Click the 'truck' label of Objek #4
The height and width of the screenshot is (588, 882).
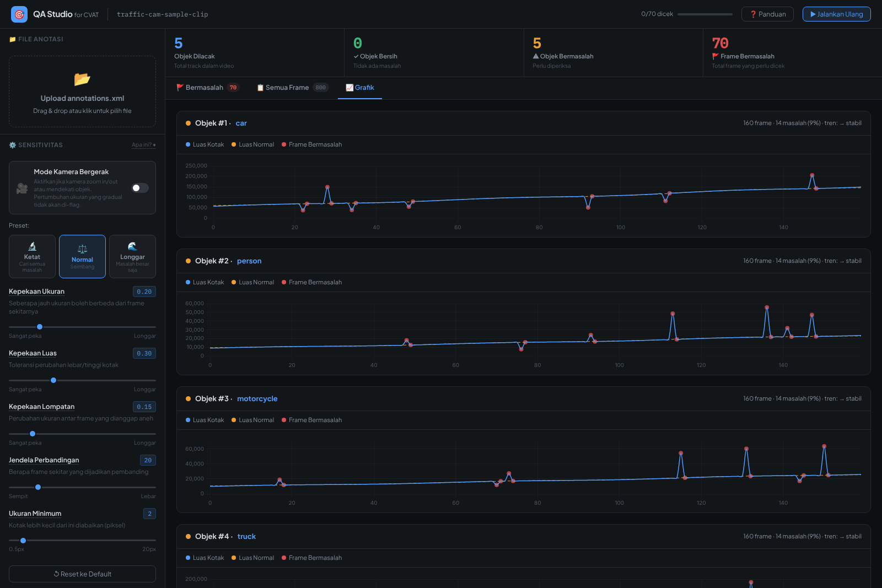(x=246, y=536)
